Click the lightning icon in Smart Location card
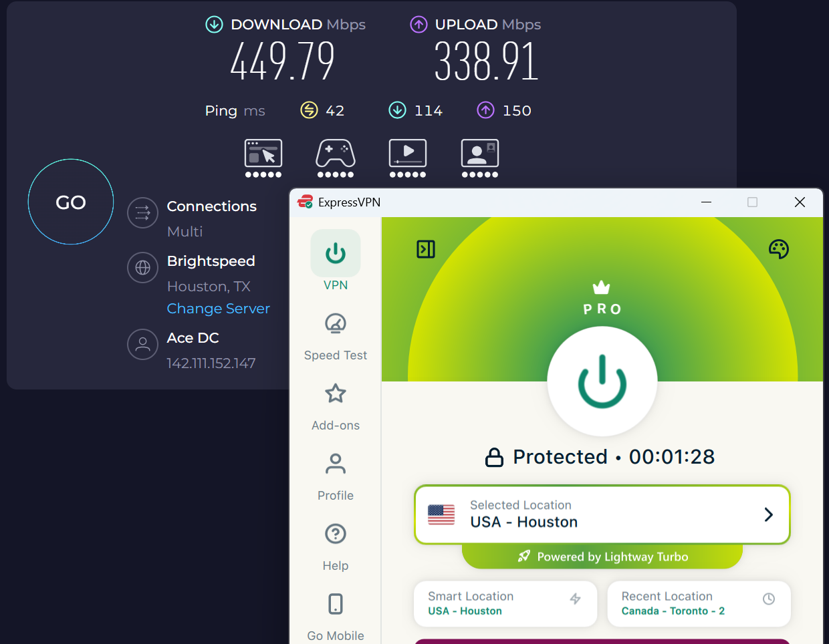This screenshot has width=829, height=644. pos(575,599)
